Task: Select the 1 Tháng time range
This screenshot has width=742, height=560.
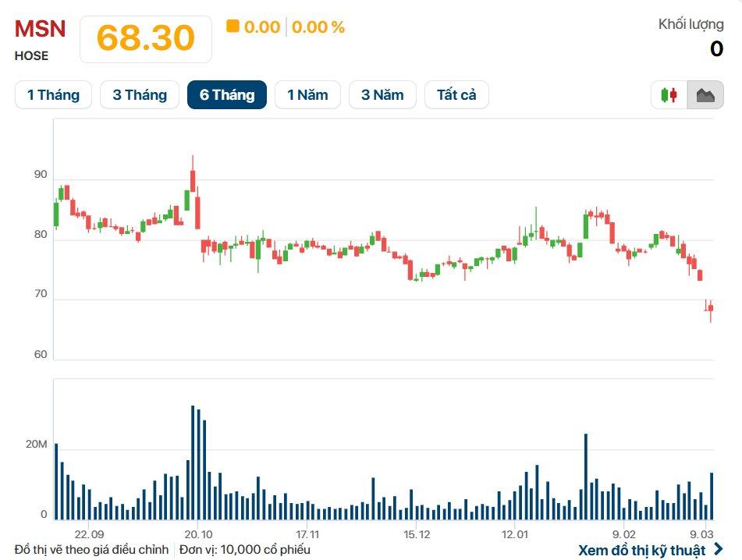Action: coord(53,95)
